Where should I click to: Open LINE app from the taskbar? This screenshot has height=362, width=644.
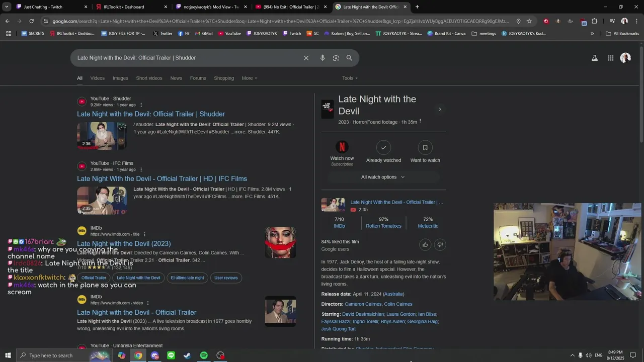pos(171,355)
